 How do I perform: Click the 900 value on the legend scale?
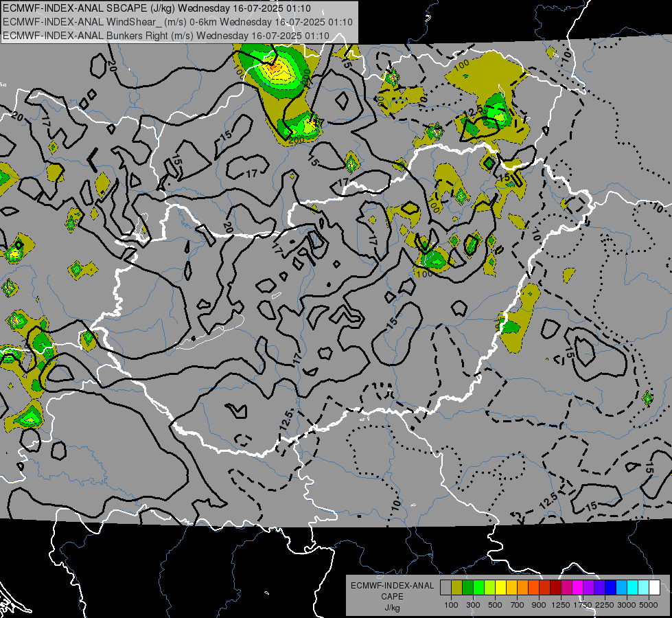539,605
